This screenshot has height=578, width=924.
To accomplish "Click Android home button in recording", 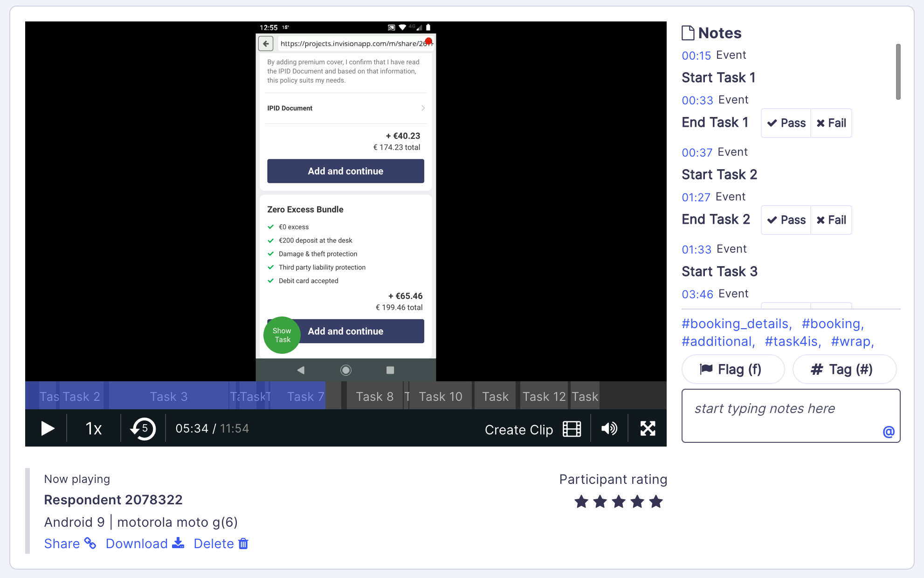I will pyautogui.click(x=345, y=370).
